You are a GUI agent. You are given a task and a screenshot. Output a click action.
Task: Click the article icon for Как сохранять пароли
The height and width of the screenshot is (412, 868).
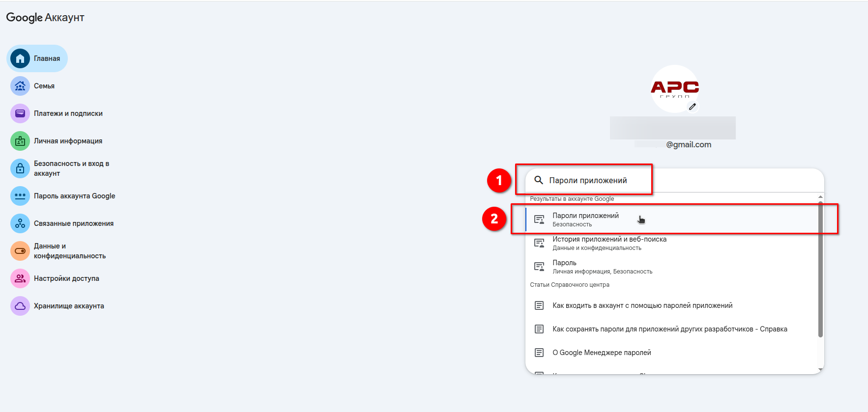coord(539,329)
